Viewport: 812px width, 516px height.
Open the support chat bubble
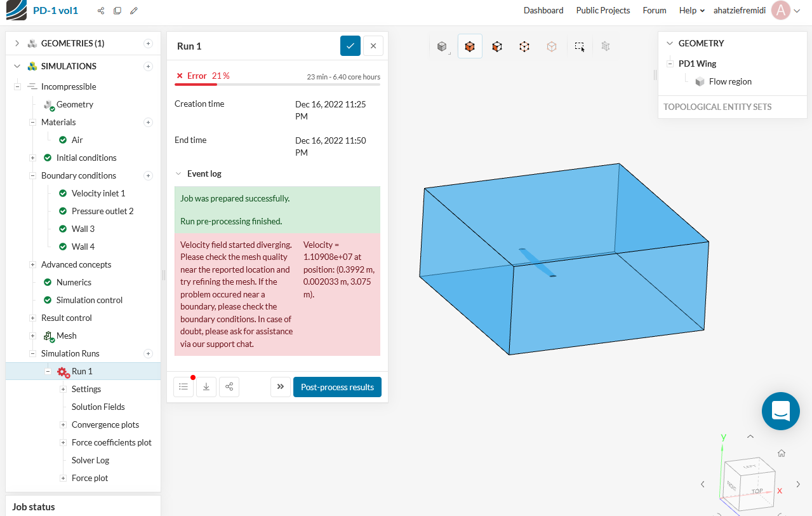(x=780, y=411)
